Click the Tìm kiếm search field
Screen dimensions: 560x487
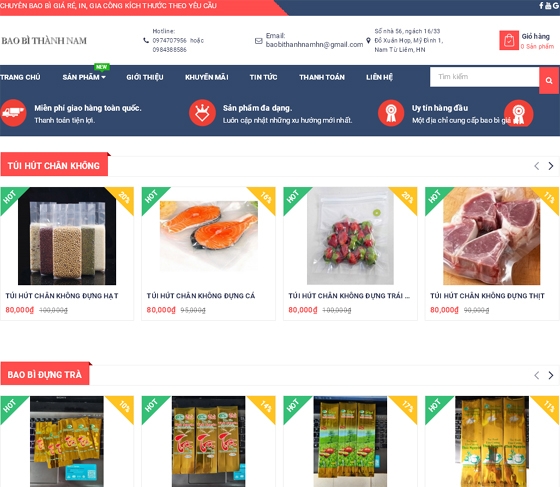click(x=485, y=77)
